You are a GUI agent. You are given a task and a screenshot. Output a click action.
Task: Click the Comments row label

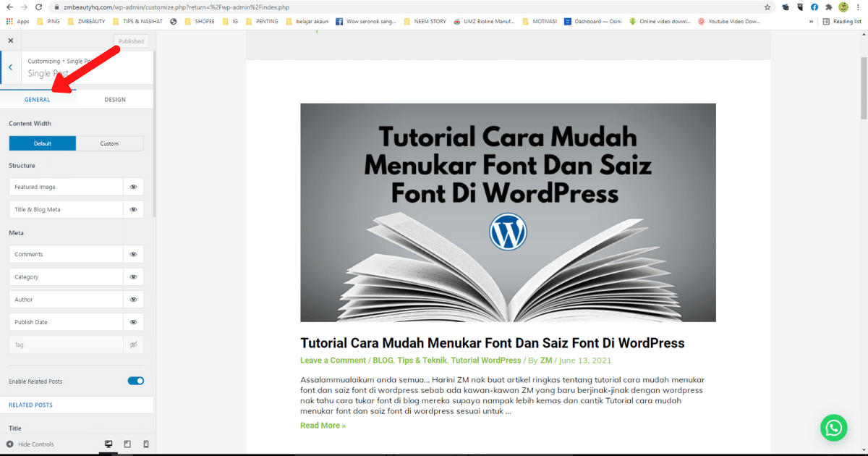click(28, 254)
